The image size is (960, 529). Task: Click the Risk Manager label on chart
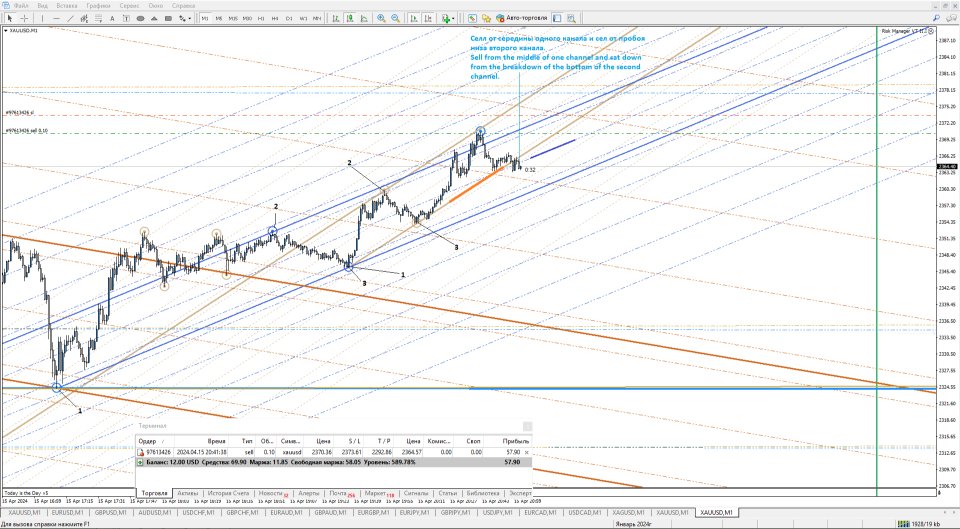tap(903, 30)
